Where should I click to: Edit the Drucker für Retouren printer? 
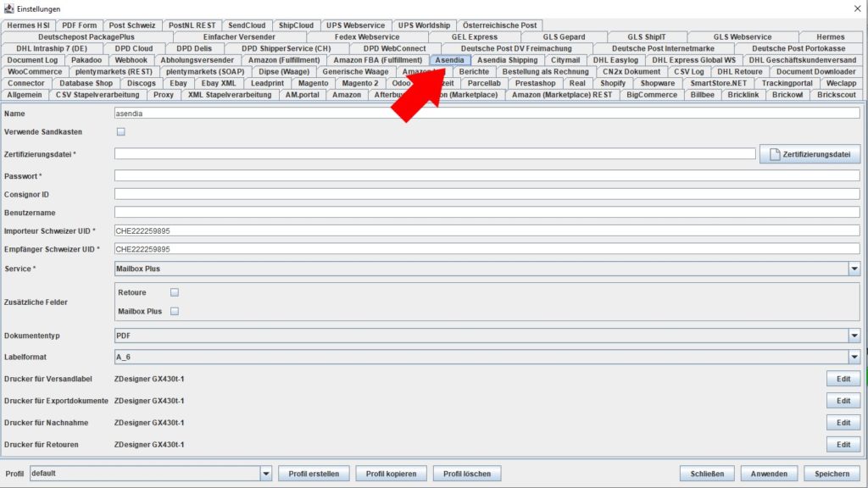[x=843, y=444]
